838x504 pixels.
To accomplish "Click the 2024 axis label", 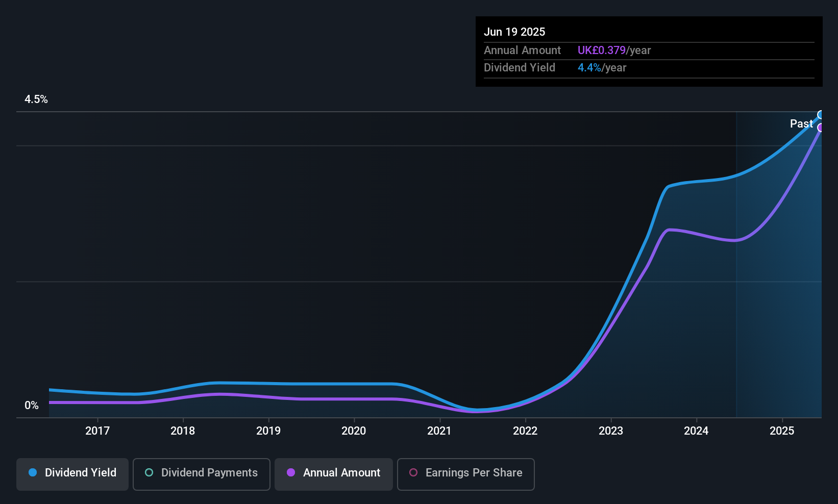I will tap(696, 431).
